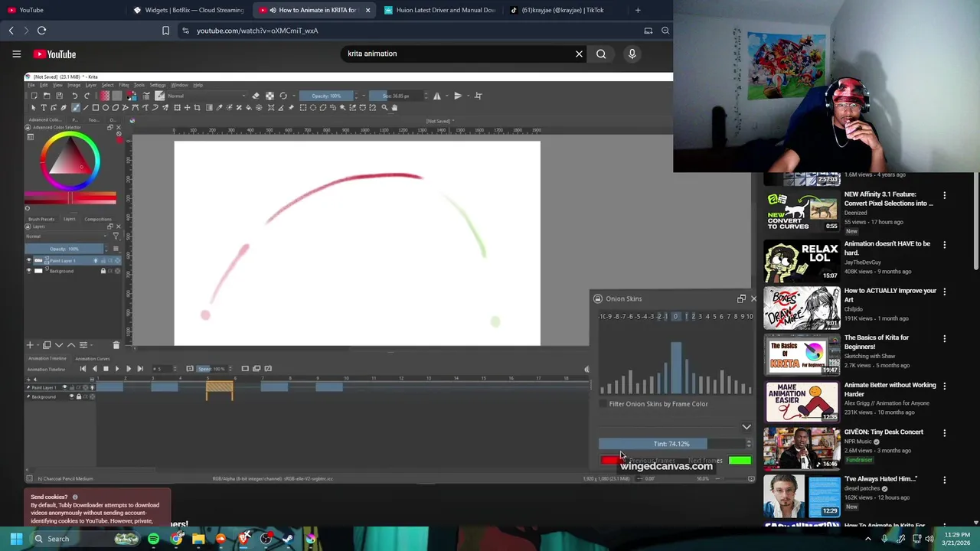Viewport: 980px width, 551px height.
Task: Open the brush preset chooser icon
Action: pyautogui.click(x=159, y=96)
